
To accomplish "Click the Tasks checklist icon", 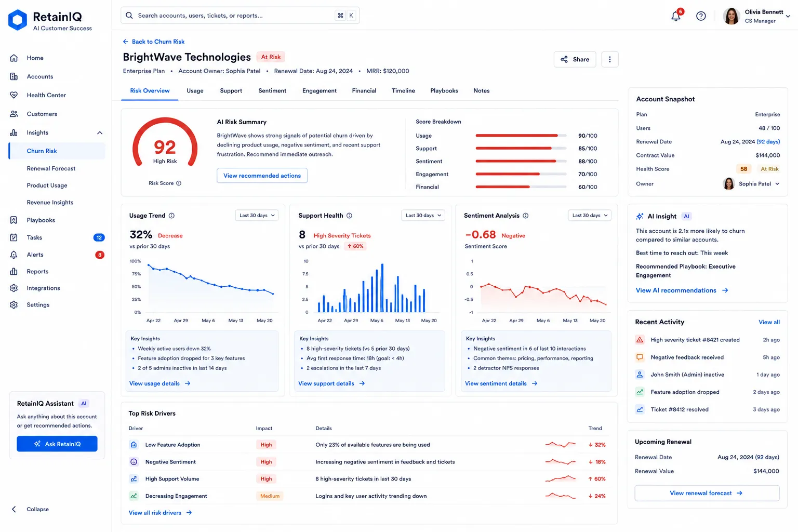I will click(x=14, y=237).
